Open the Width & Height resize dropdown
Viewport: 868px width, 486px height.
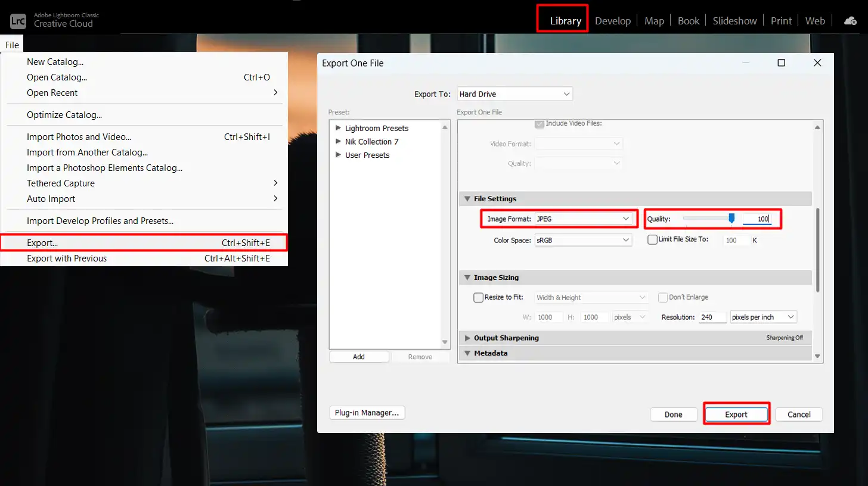[591, 297]
